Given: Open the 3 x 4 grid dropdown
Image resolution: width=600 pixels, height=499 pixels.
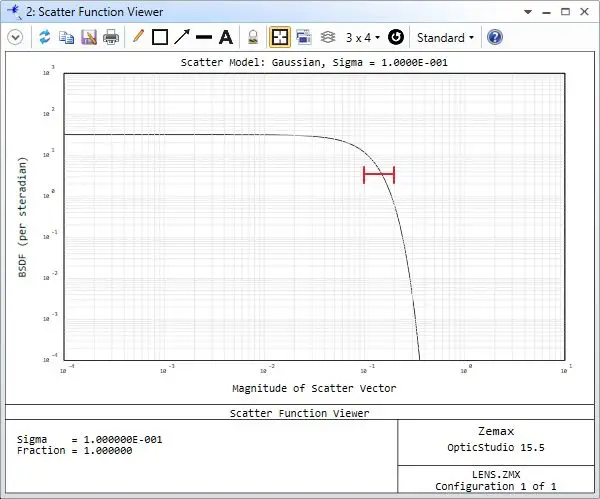Looking at the screenshot, I should click(x=362, y=37).
